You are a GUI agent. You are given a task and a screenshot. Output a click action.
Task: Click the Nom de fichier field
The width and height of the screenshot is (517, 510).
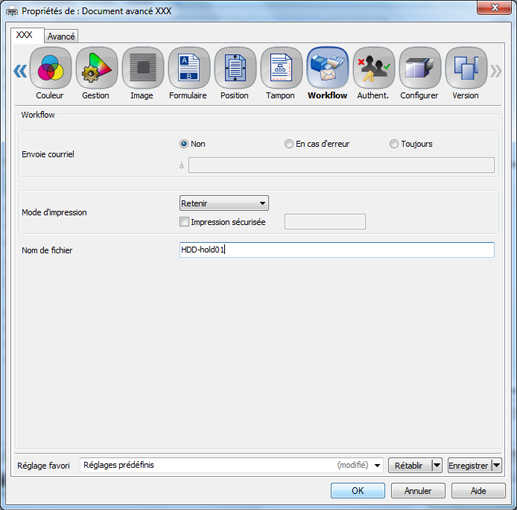coord(337,250)
